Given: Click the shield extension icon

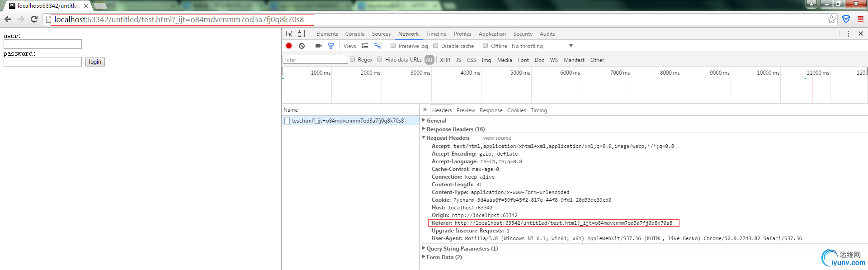Looking at the screenshot, I should tap(846, 19).
